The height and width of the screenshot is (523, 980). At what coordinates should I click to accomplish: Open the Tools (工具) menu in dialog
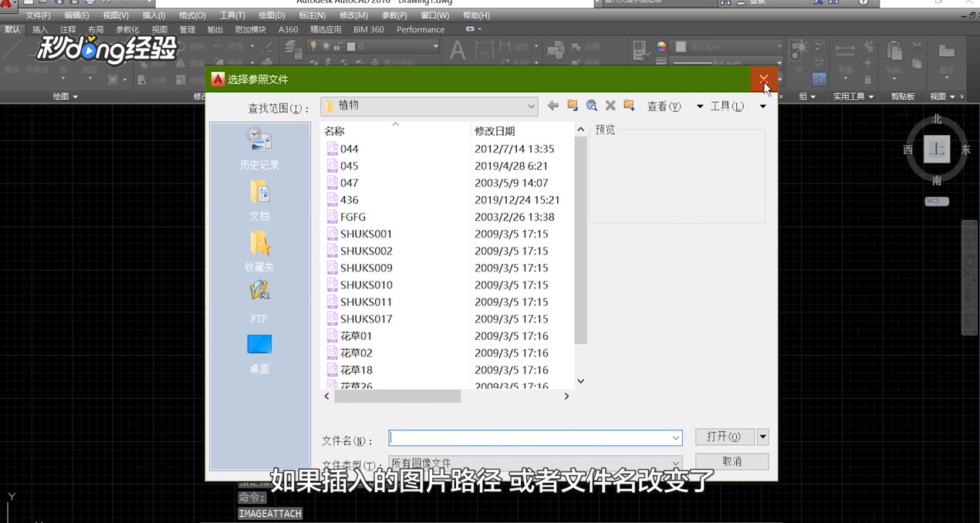point(727,106)
